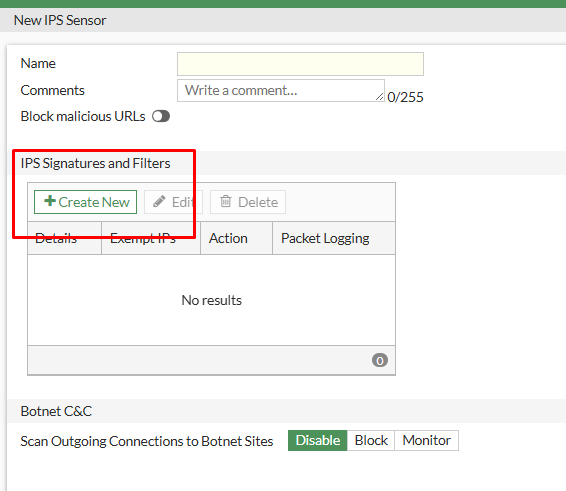
Task: Select Disable for botnet scanning
Action: (318, 440)
